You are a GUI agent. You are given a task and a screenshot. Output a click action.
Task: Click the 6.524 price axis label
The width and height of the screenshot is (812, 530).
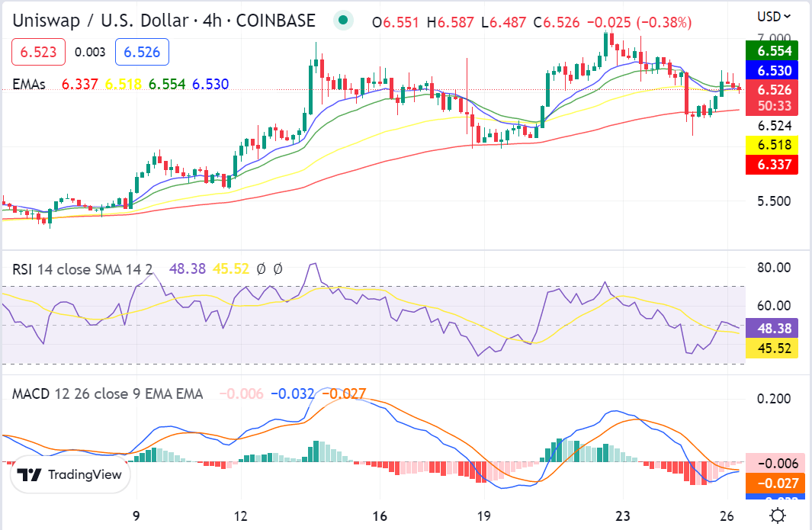click(775, 125)
